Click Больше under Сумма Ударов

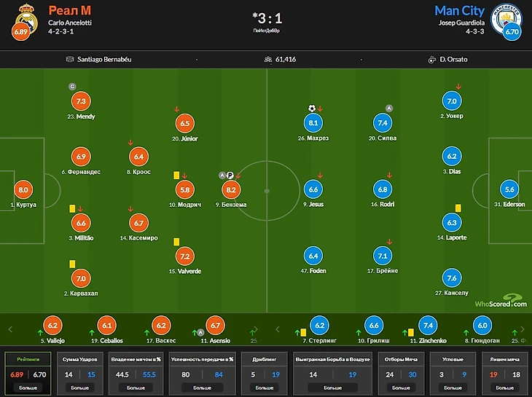click(79, 388)
